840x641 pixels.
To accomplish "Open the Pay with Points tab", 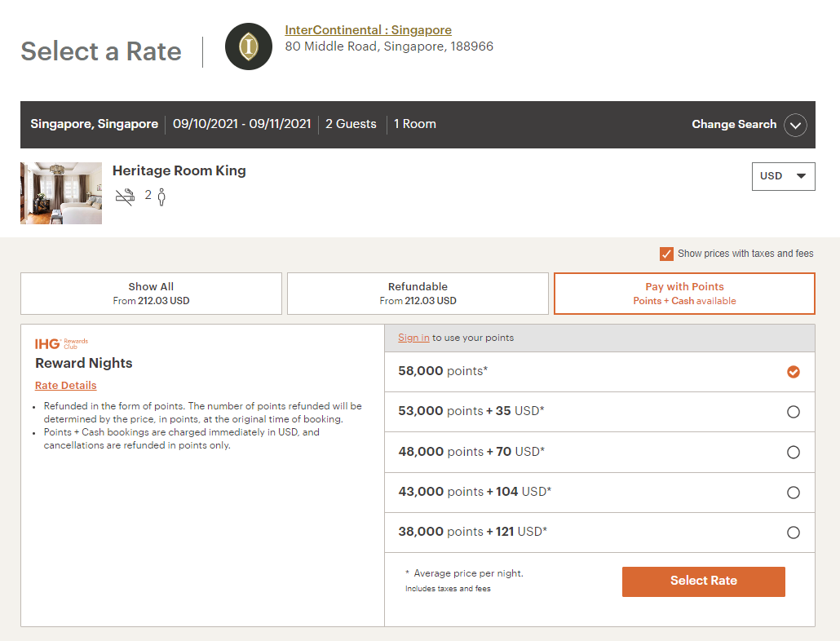I will pos(685,294).
